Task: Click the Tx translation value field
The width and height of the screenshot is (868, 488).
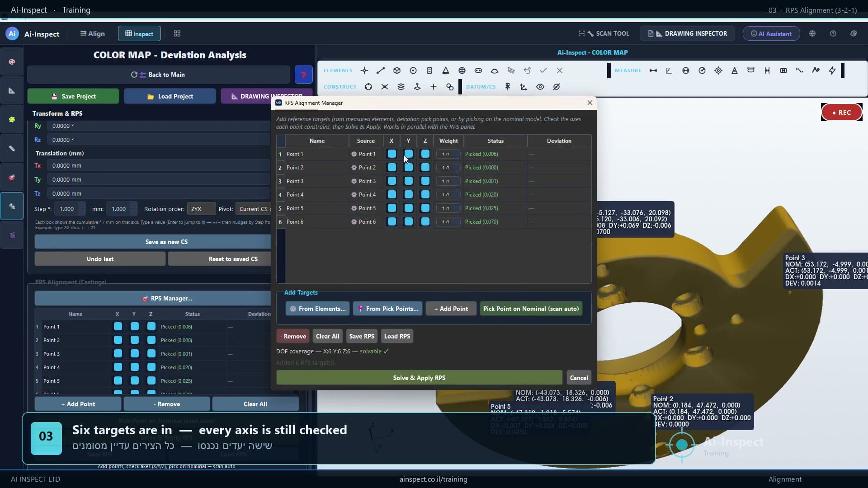Action: pyautogui.click(x=158, y=166)
